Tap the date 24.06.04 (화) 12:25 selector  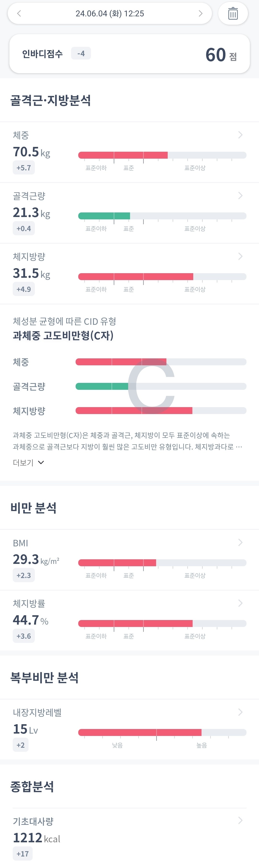[110, 13]
